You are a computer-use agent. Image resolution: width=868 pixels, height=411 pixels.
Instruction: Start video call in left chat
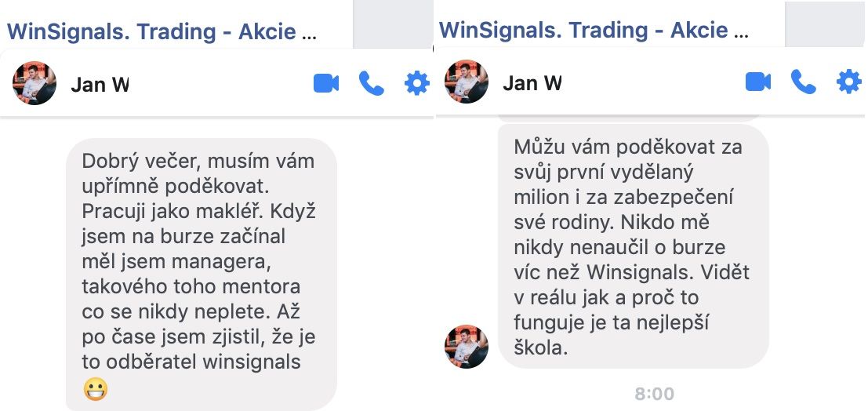click(326, 83)
